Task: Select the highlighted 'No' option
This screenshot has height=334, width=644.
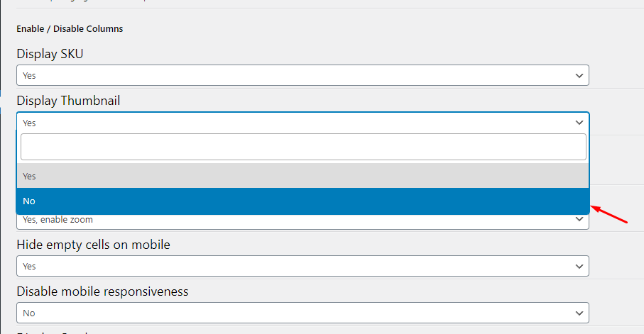Action: (x=302, y=201)
